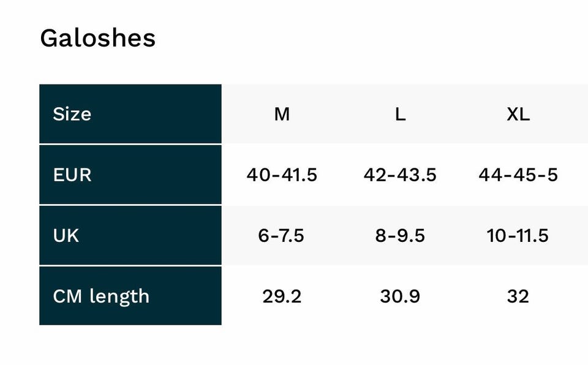The height and width of the screenshot is (365, 588).
Task: Select the Size row header
Action: click(x=72, y=114)
